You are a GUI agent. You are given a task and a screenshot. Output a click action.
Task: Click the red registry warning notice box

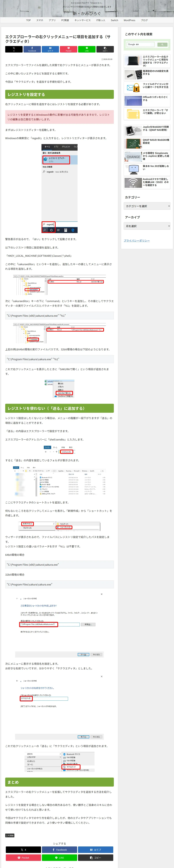coord(59,117)
